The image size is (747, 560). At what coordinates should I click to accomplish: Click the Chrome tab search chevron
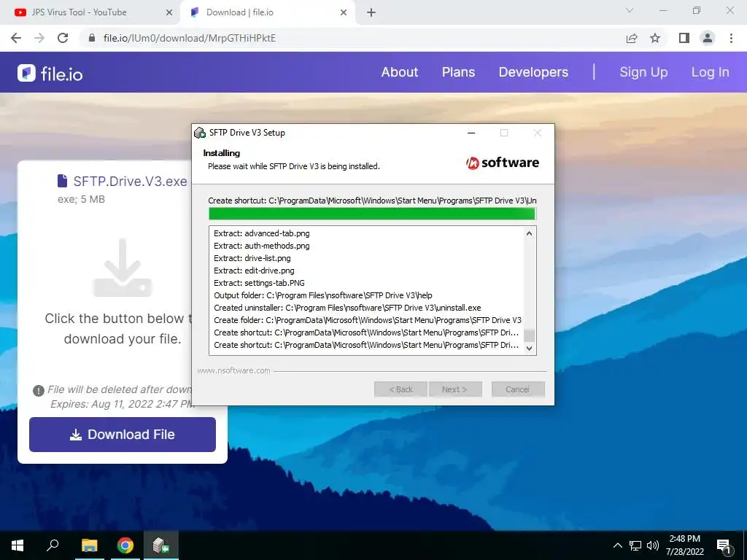[x=630, y=10]
